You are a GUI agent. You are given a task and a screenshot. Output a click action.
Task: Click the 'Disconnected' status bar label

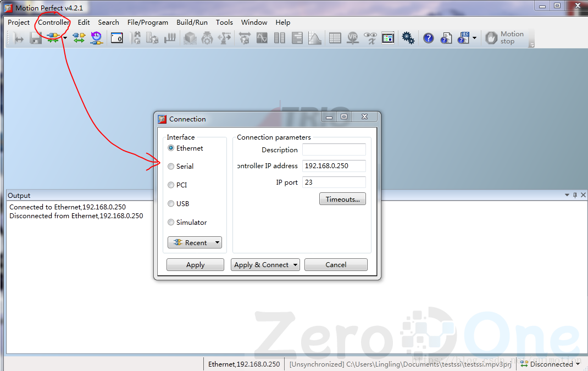[552, 364]
